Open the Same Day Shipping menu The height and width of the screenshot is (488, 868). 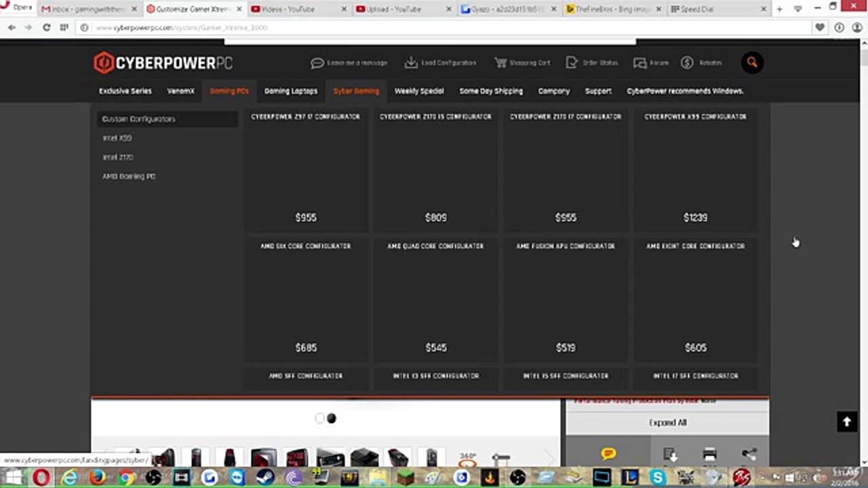click(491, 91)
